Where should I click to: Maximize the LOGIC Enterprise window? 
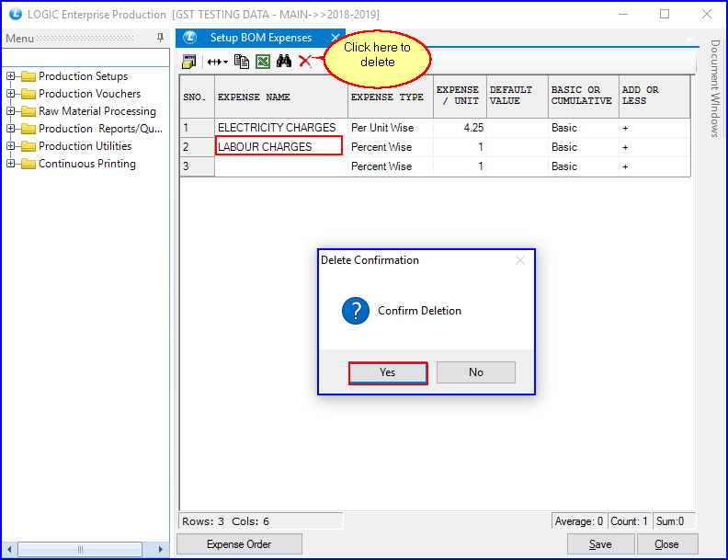(665, 14)
